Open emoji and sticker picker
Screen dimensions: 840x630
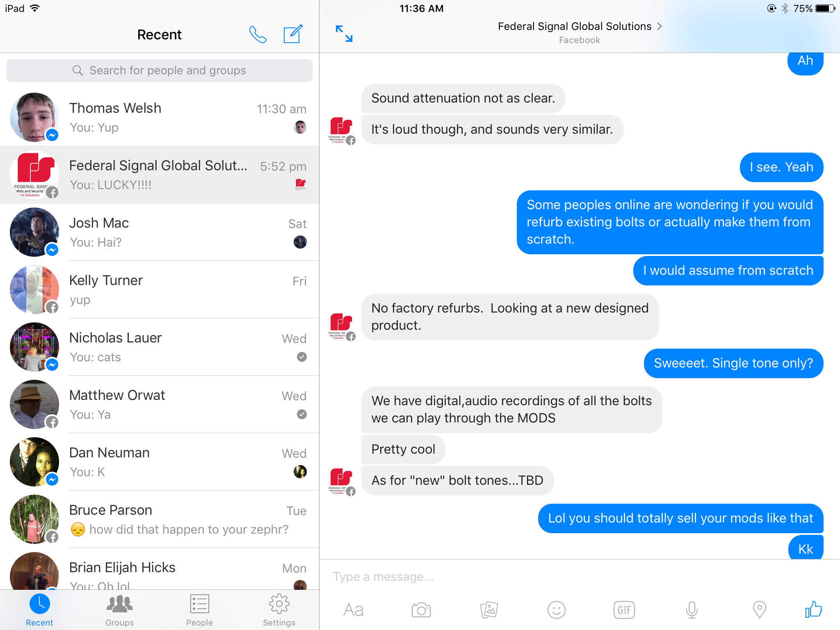[x=556, y=610]
